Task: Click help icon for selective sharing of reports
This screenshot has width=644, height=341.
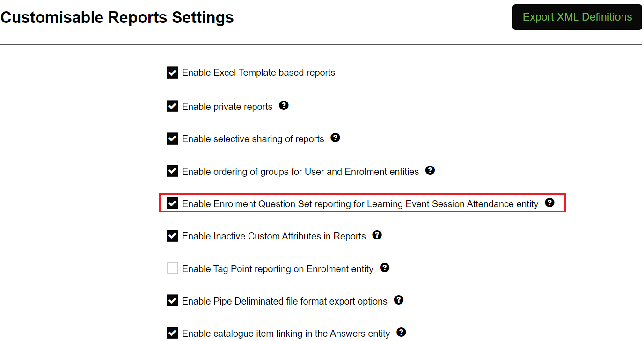Action: [335, 138]
